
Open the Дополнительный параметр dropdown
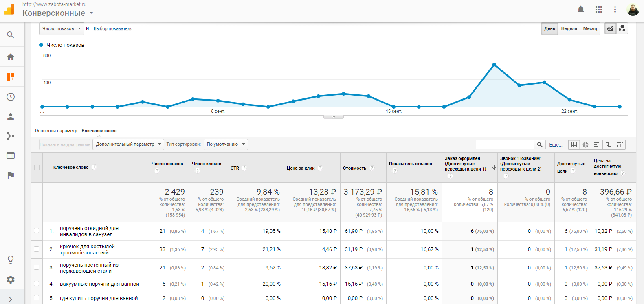[x=128, y=144]
